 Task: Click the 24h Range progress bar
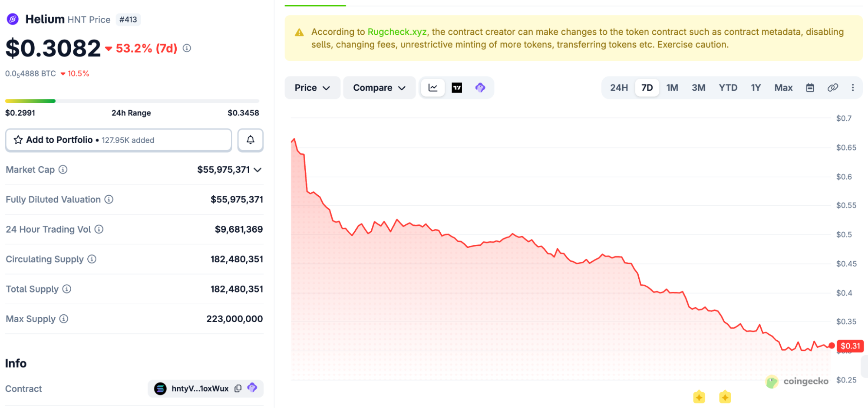point(132,101)
